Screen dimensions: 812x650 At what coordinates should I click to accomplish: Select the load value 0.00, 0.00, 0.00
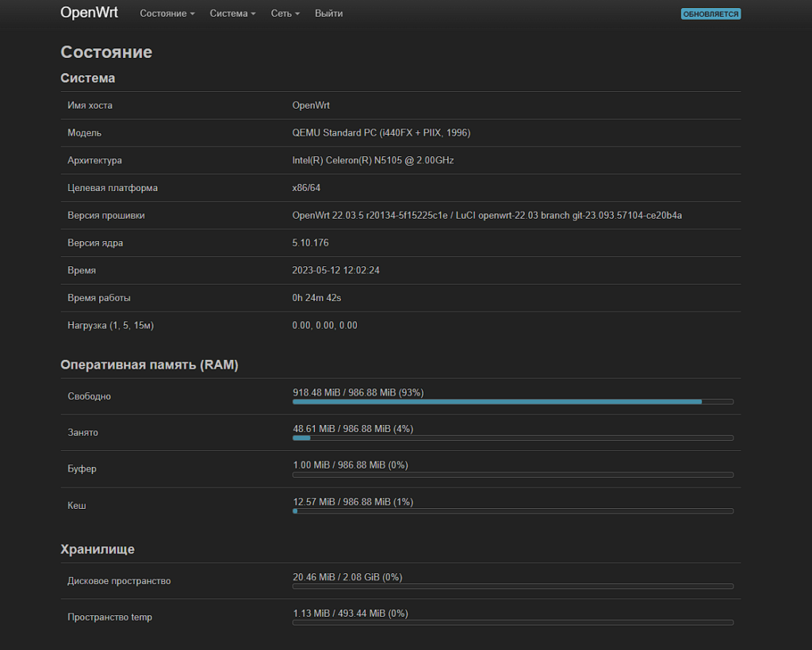[324, 325]
